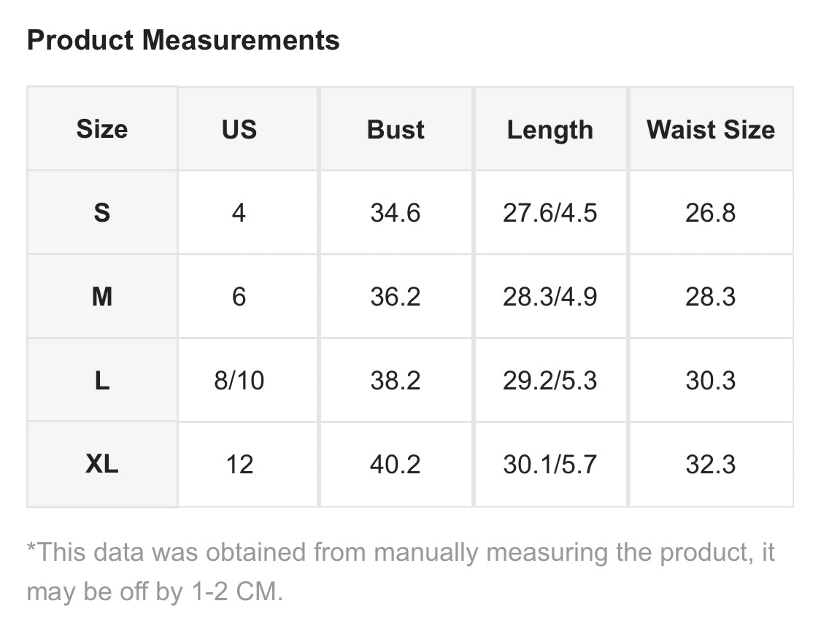This screenshot has height=644, width=821.
Task: Click the length value 29.2/5.3
Action: click(x=550, y=380)
